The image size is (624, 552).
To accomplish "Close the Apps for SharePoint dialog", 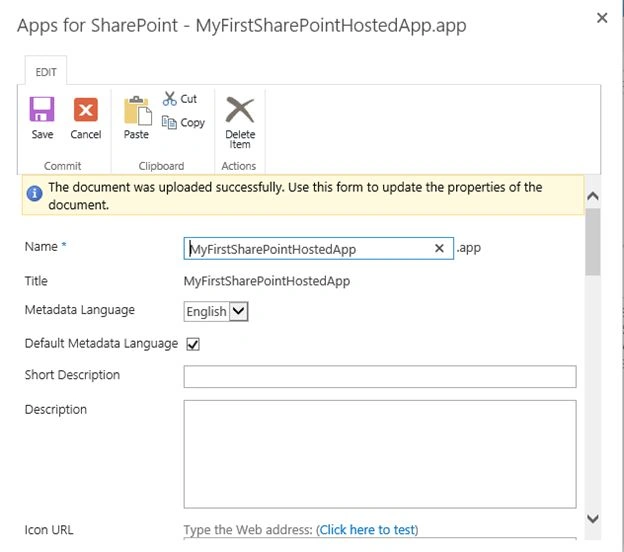I will click(x=602, y=18).
